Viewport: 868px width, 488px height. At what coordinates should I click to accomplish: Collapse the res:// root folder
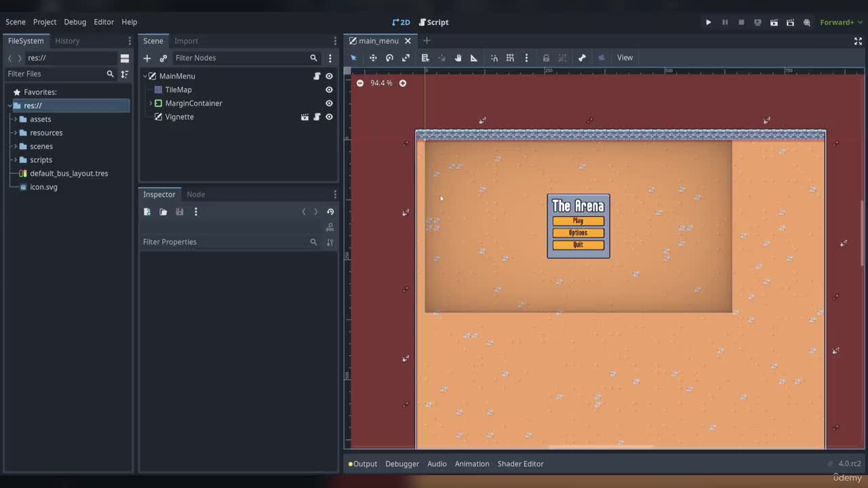click(x=9, y=106)
